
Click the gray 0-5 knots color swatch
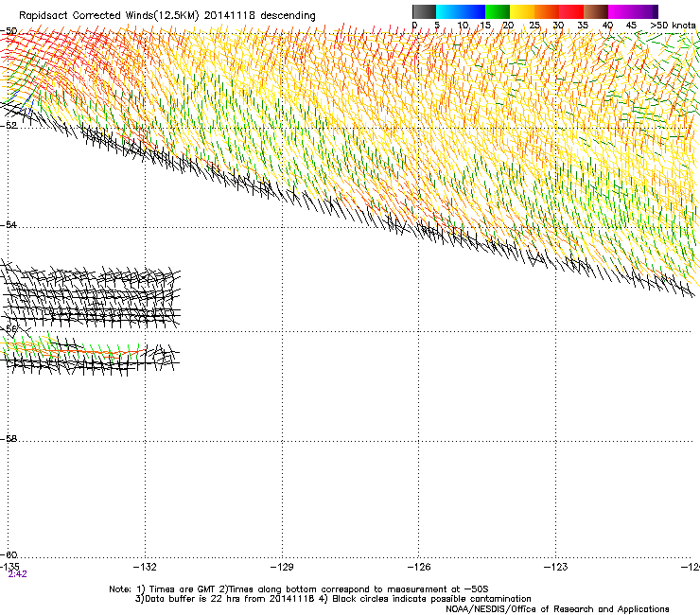coord(424,11)
